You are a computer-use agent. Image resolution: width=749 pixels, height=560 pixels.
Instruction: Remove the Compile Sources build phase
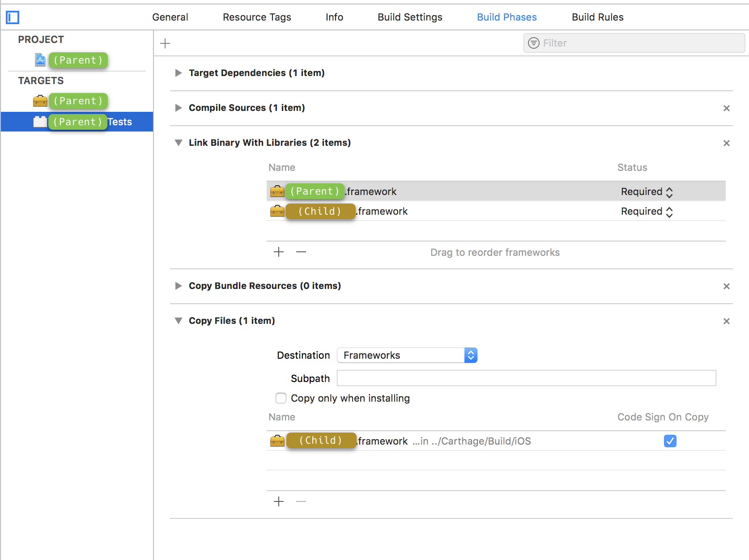[x=726, y=108]
